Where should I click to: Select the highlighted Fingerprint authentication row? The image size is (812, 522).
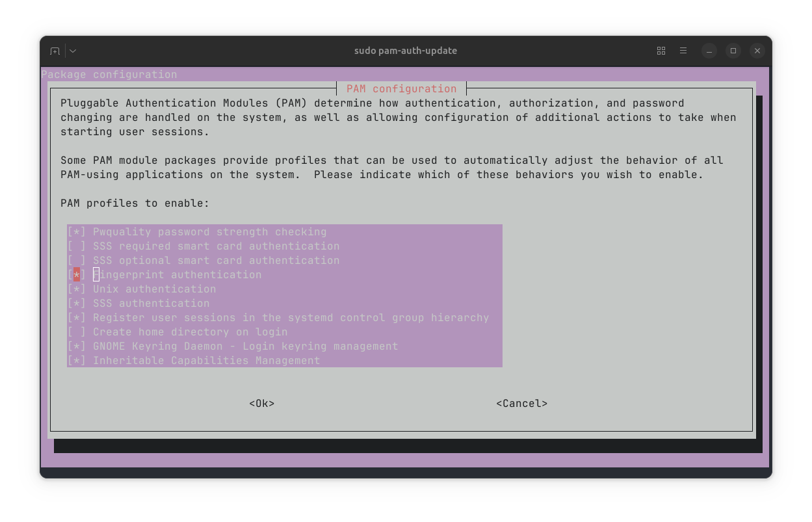[177, 274]
